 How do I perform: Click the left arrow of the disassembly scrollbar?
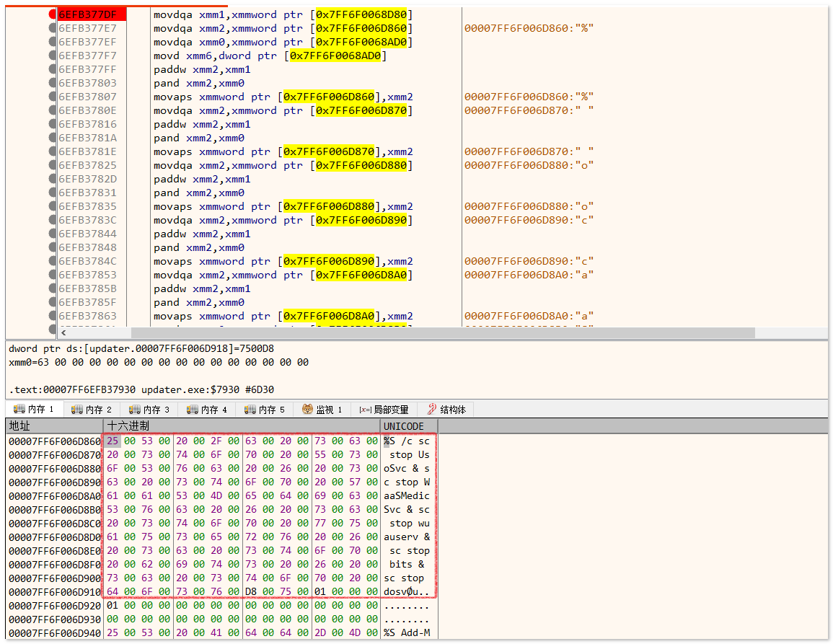tap(64, 332)
